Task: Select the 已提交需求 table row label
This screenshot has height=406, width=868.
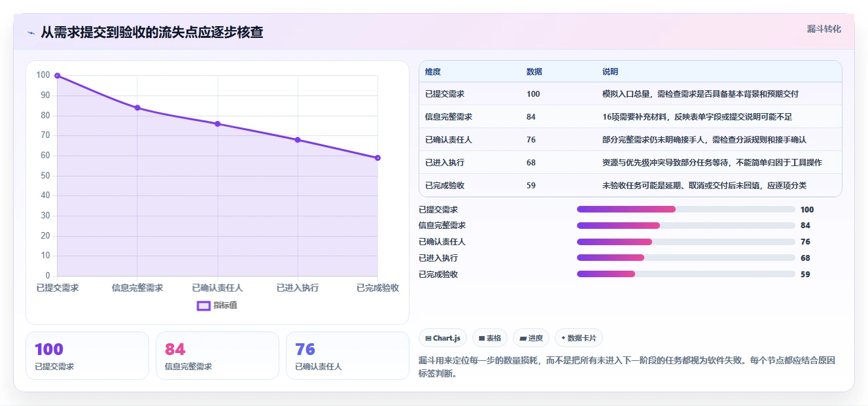Action: [x=445, y=94]
